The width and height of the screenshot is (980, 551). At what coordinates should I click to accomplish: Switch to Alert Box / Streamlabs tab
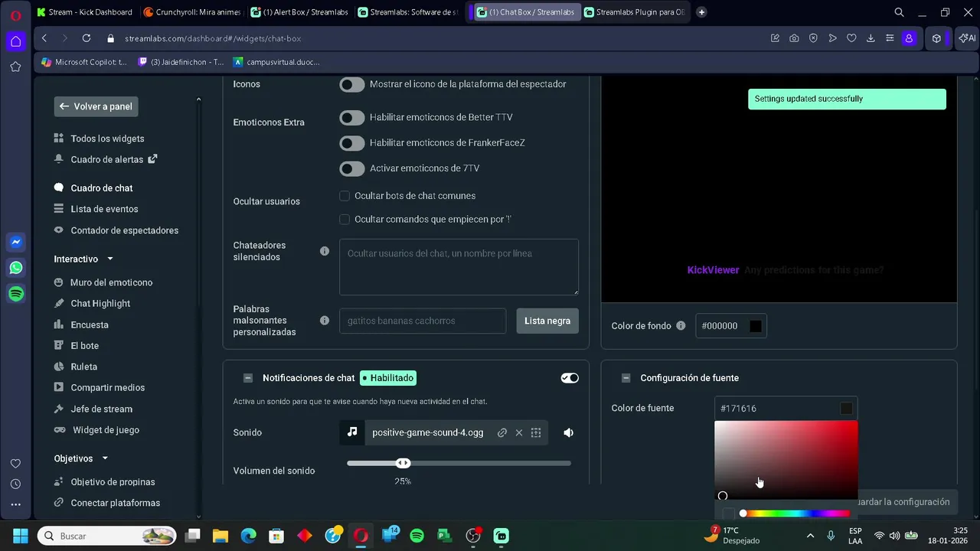pyautogui.click(x=299, y=12)
